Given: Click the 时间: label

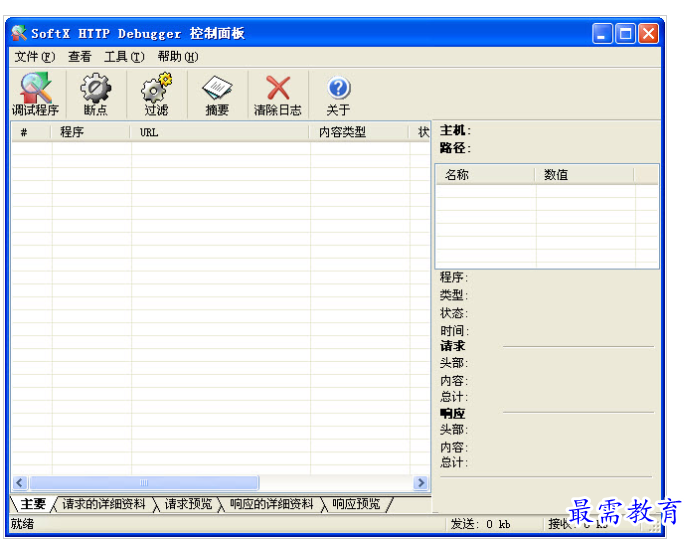Looking at the screenshot, I should click(x=454, y=330).
